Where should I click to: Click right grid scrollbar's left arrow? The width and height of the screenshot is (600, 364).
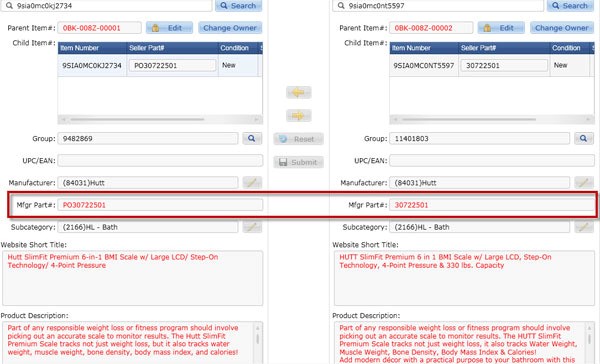[395, 119]
